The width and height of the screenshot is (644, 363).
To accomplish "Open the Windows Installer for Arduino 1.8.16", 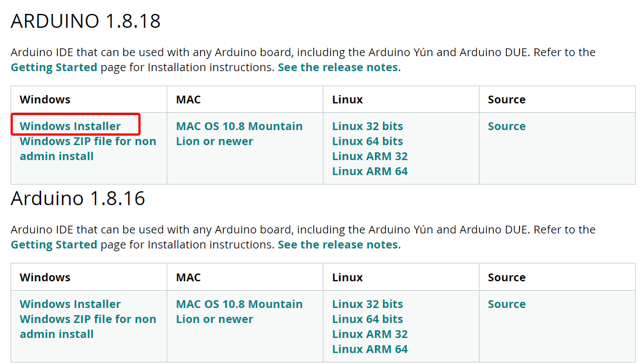I will pos(70,304).
